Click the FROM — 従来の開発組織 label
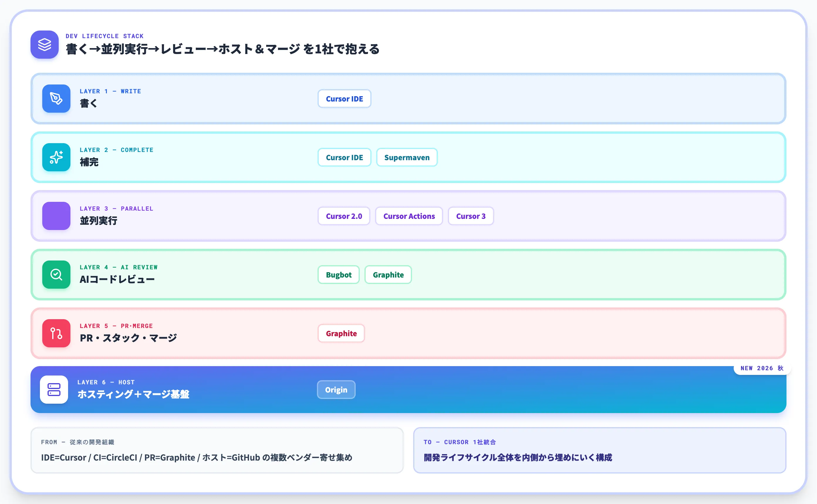The height and width of the screenshot is (504, 817). (x=77, y=442)
